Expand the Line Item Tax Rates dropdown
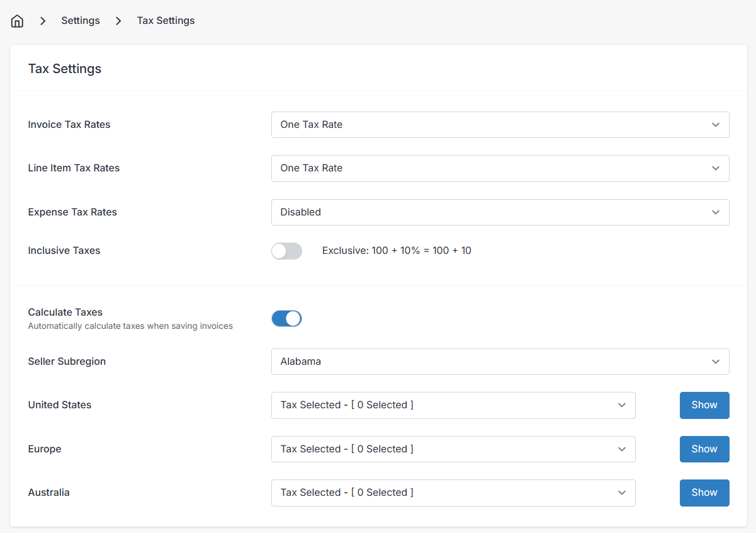Image resolution: width=756 pixels, height=533 pixels. [x=499, y=168]
